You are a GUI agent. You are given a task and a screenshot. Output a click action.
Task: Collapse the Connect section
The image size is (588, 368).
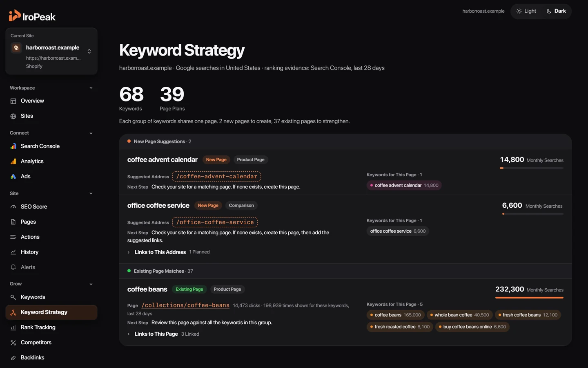coord(91,133)
